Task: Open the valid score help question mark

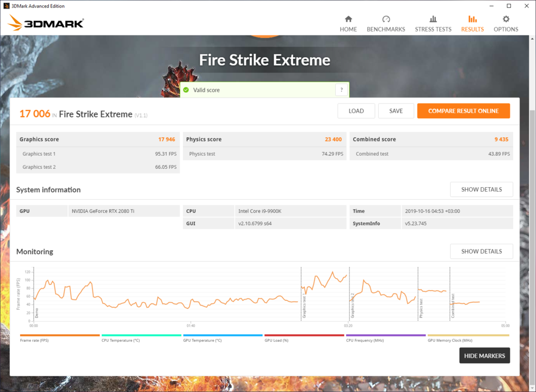Action: point(342,90)
